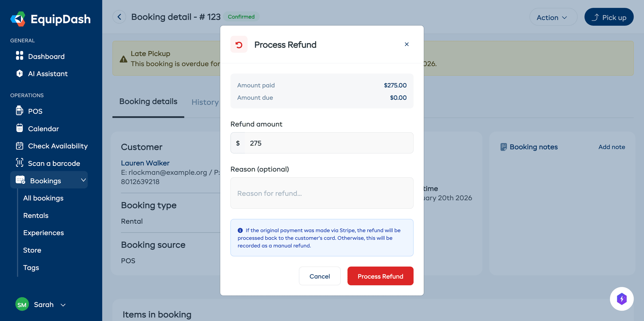Select the Booking details tab
This screenshot has height=321, width=644.
click(x=148, y=102)
